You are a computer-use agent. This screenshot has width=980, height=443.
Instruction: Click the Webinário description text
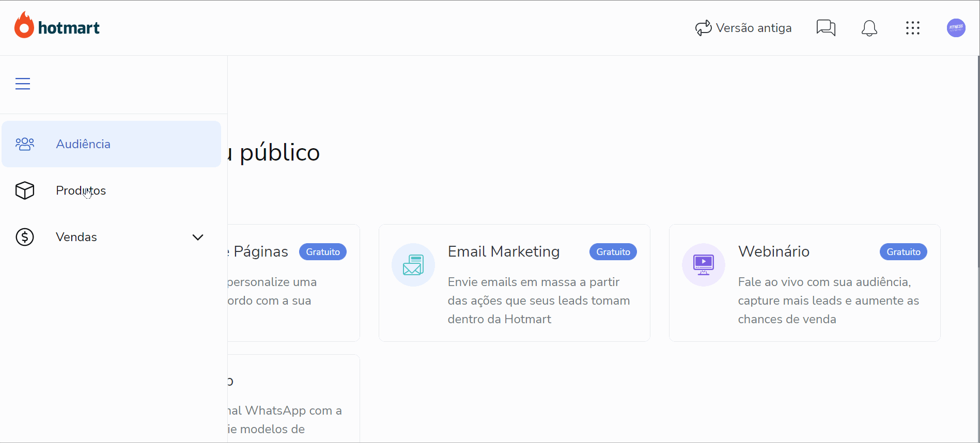click(829, 300)
